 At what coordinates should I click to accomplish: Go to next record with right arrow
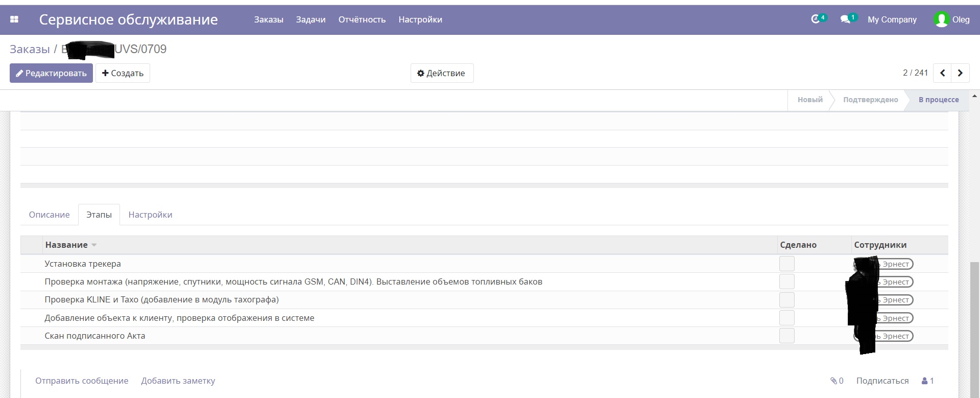pos(960,73)
